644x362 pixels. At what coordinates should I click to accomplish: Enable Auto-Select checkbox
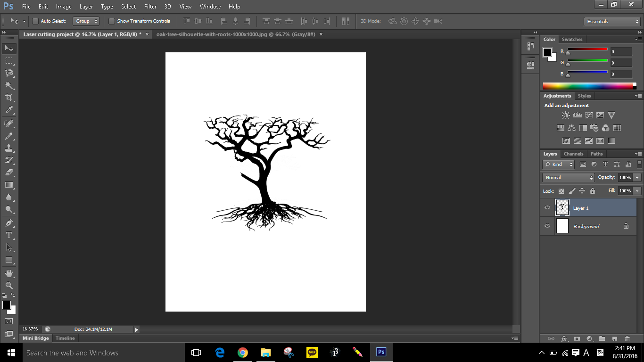pos(35,21)
